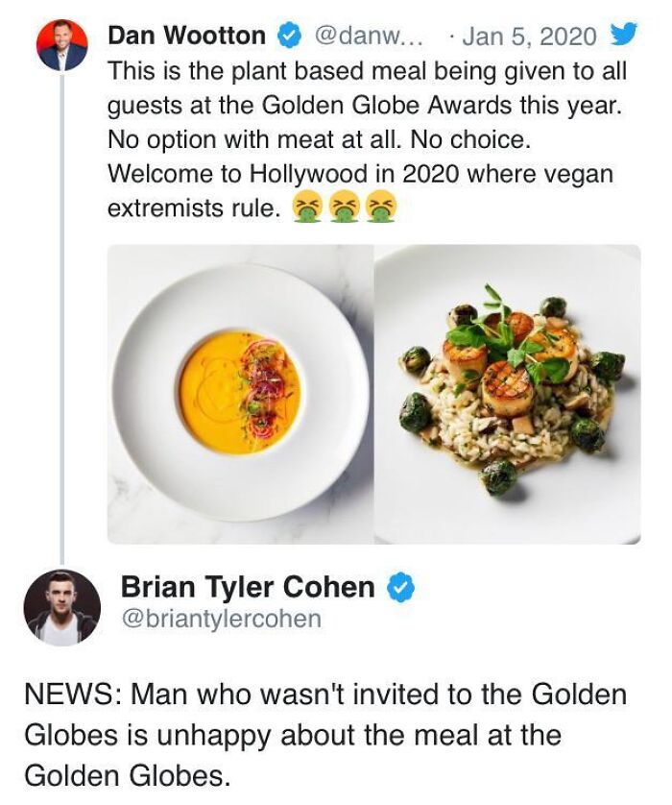Click the last vomiting face emoji
The height and width of the screenshot is (805, 672).
tap(382, 207)
